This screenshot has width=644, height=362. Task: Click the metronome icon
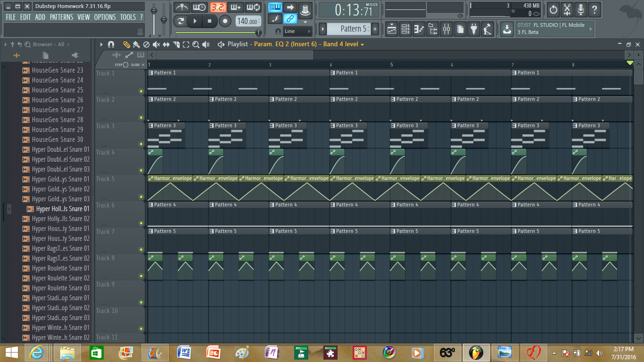click(x=182, y=8)
